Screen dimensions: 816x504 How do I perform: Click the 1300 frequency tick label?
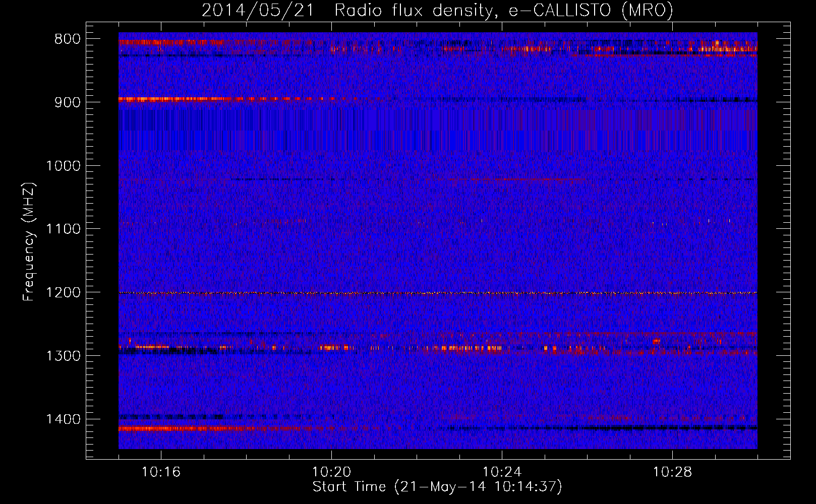point(63,356)
